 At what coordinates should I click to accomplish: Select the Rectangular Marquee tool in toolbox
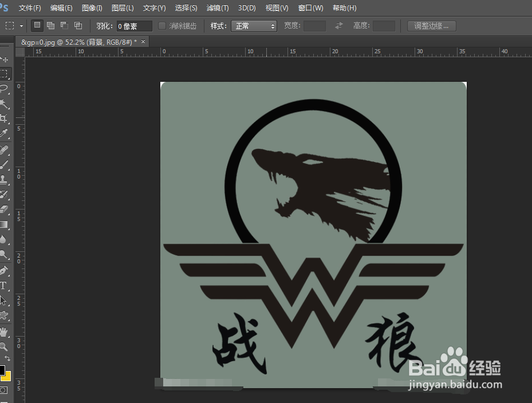(x=5, y=74)
